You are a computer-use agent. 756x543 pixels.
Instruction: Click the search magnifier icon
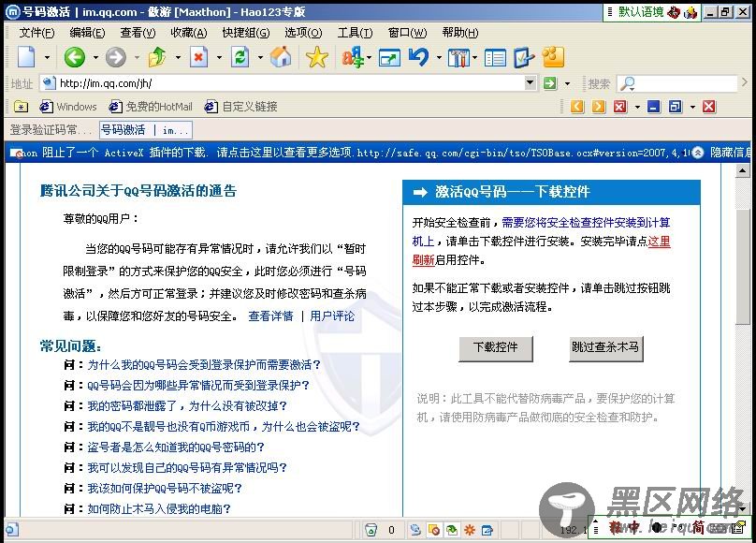(x=627, y=83)
